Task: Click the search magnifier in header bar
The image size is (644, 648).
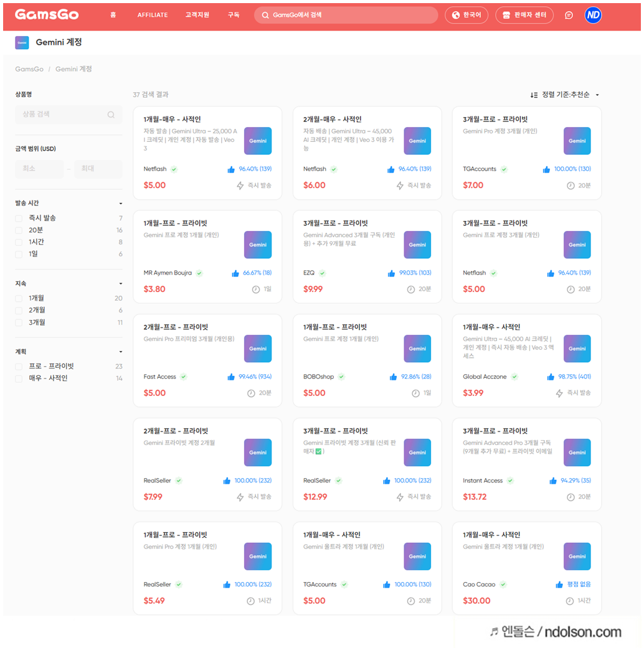Action: pyautogui.click(x=265, y=15)
